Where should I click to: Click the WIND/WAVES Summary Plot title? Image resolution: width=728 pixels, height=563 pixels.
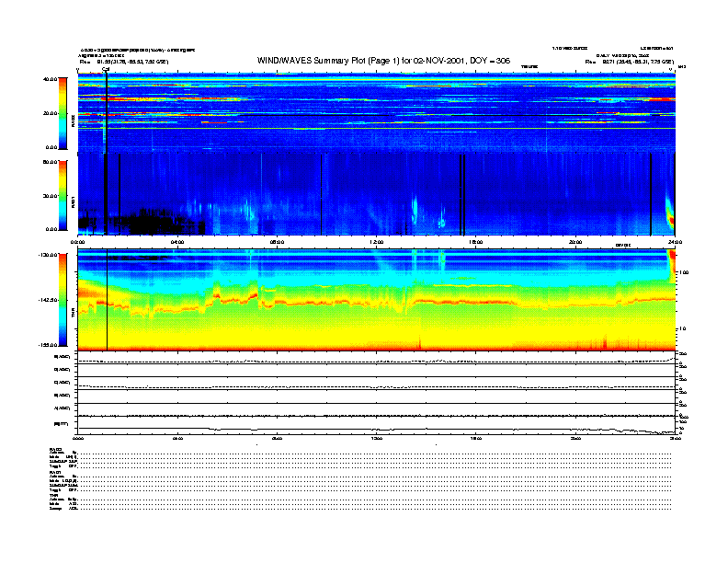click(x=383, y=61)
